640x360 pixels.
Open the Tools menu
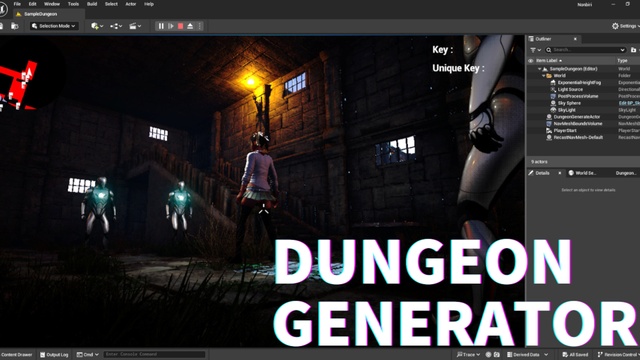(x=73, y=4)
